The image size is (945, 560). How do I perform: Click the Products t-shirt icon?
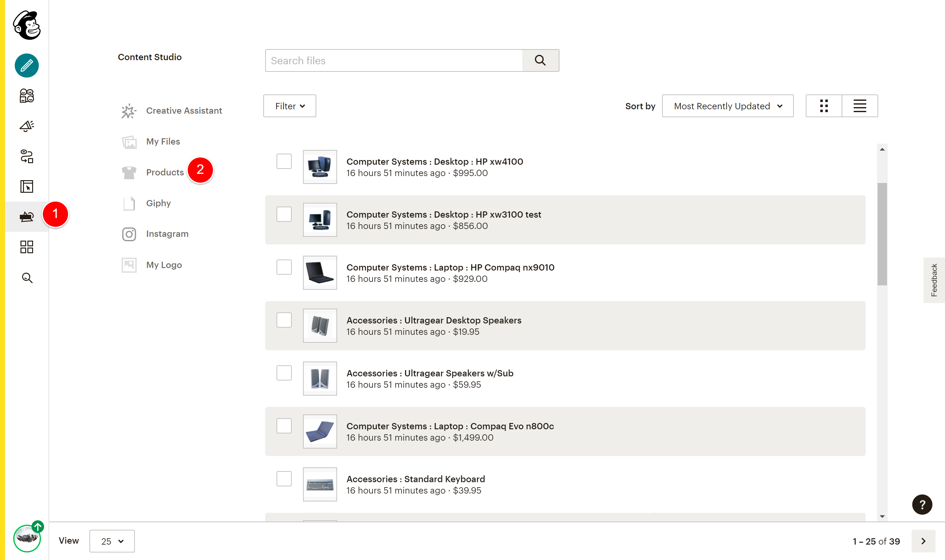(x=129, y=173)
